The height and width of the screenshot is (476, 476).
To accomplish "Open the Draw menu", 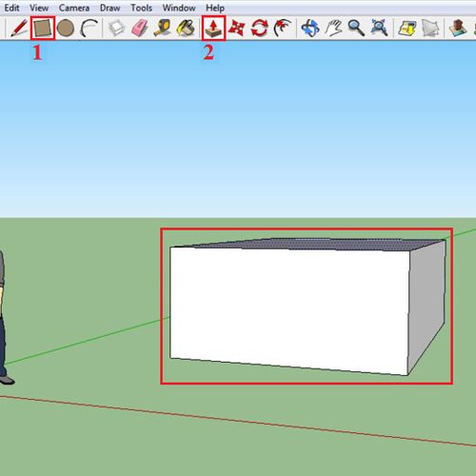I will [x=109, y=8].
